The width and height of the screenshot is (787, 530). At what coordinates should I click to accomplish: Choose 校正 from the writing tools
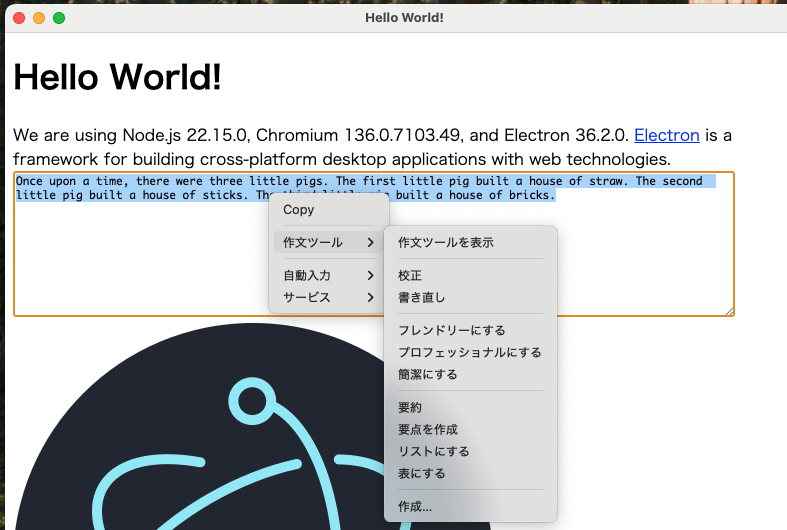point(470,276)
